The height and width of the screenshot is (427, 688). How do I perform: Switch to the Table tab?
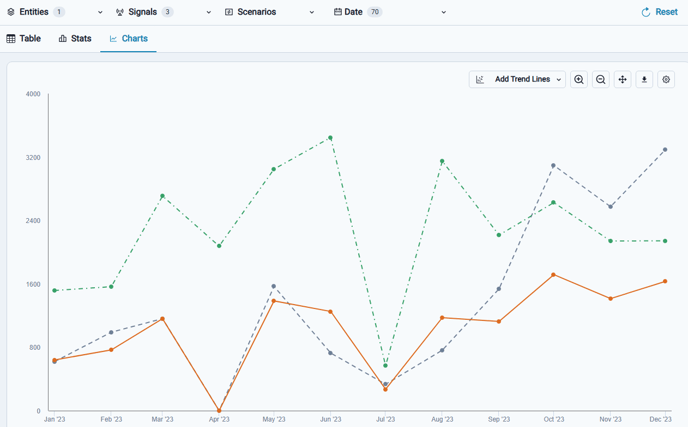pos(24,38)
